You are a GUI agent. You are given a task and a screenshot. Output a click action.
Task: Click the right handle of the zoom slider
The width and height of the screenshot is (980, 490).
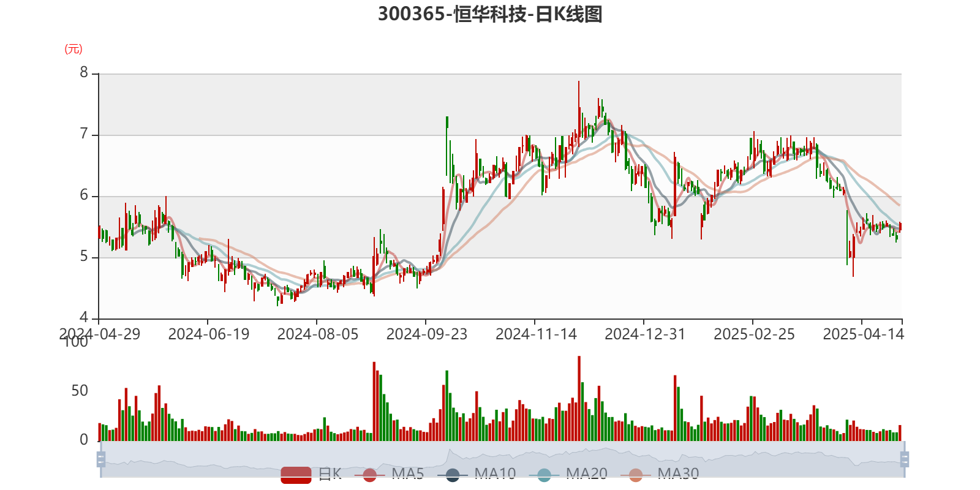[904, 459]
